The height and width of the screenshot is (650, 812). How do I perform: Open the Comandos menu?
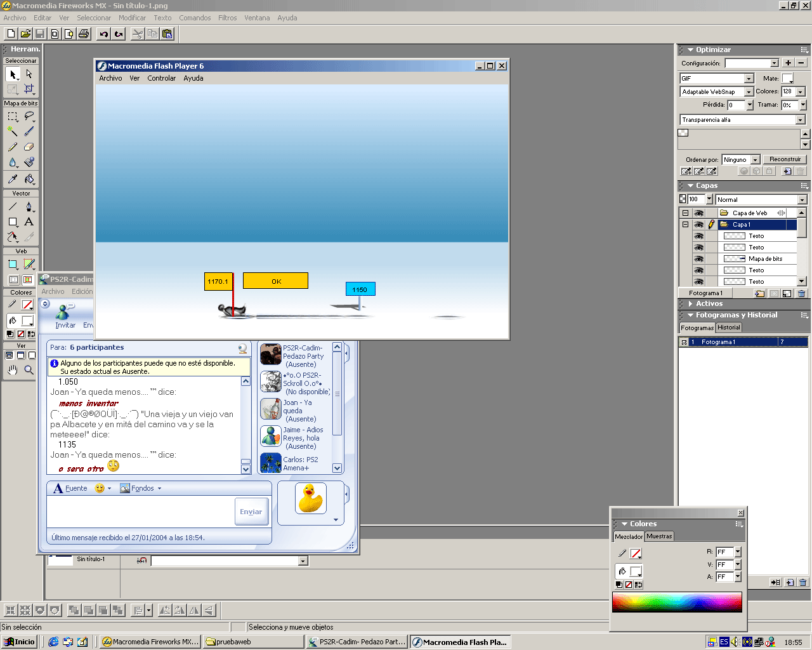[x=195, y=18]
